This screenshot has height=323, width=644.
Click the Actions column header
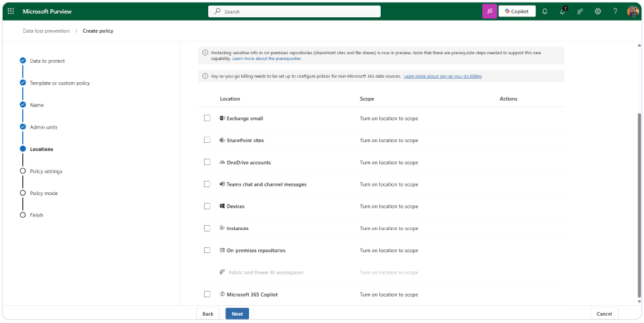509,99
